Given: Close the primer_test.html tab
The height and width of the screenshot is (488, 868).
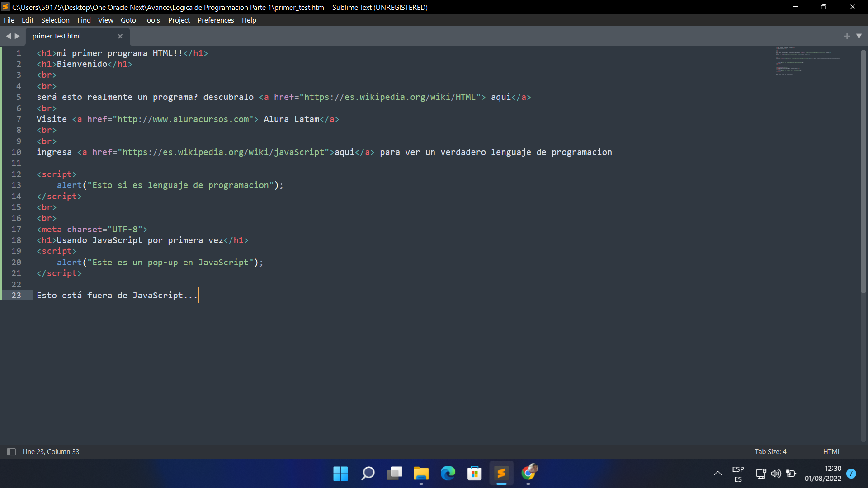Looking at the screenshot, I should [x=120, y=36].
